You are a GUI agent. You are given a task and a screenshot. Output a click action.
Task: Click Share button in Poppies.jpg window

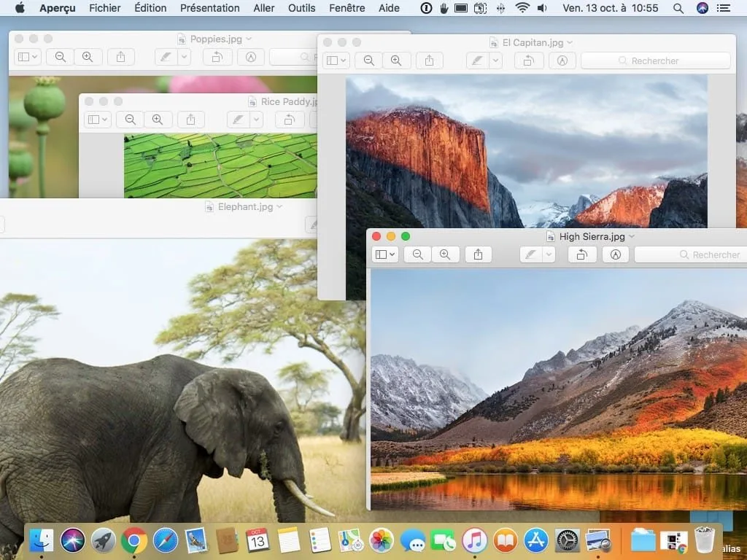(121, 57)
